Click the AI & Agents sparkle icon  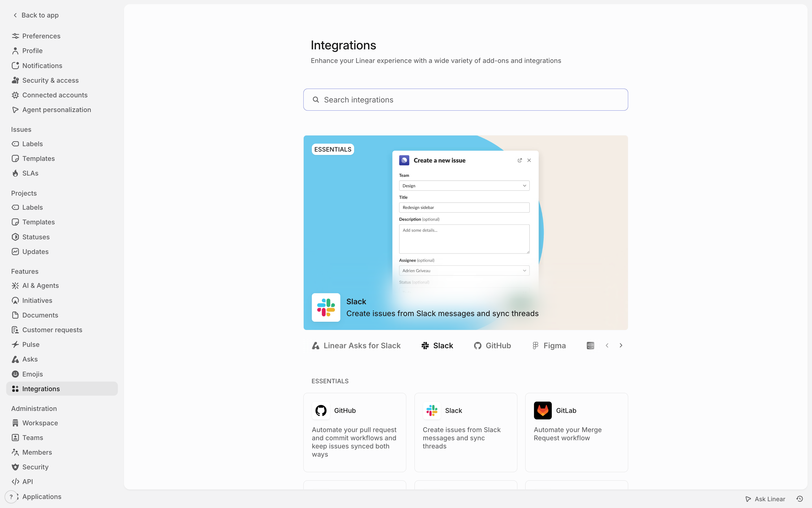click(15, 286)
